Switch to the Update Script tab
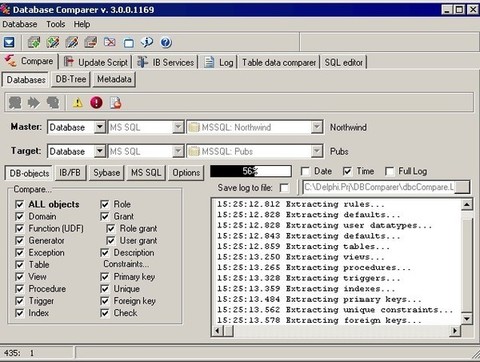The width and height of the screenshot is (480, 362). pos(96,62)
